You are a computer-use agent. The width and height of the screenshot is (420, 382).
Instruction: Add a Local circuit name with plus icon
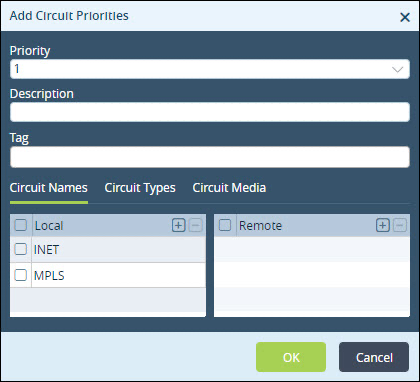[x=178, y=225]
